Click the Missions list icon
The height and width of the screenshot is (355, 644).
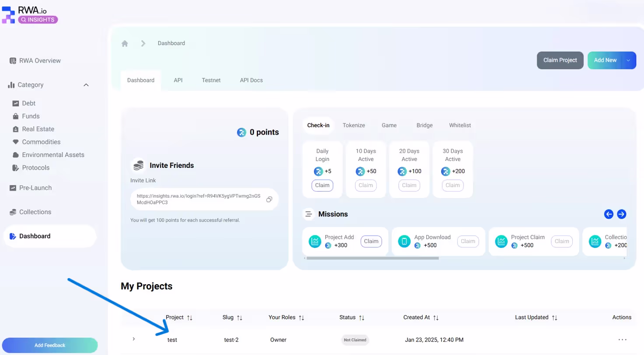pos(309,214)
